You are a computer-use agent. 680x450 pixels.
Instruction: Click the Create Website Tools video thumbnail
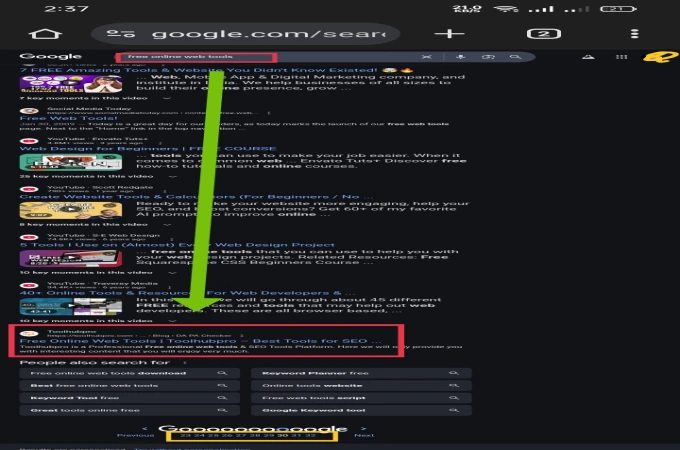pyautogui.click(x=71, y=210)
